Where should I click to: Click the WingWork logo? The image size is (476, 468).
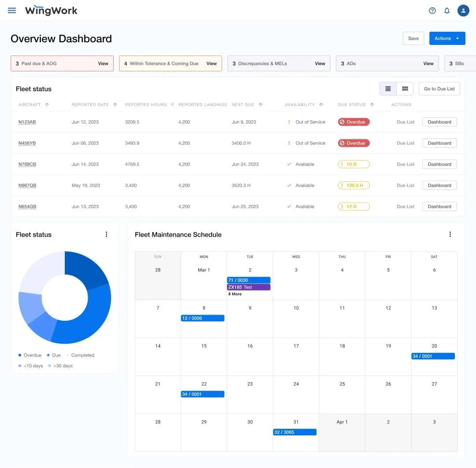pyautogui.click(x=51, y=11)
